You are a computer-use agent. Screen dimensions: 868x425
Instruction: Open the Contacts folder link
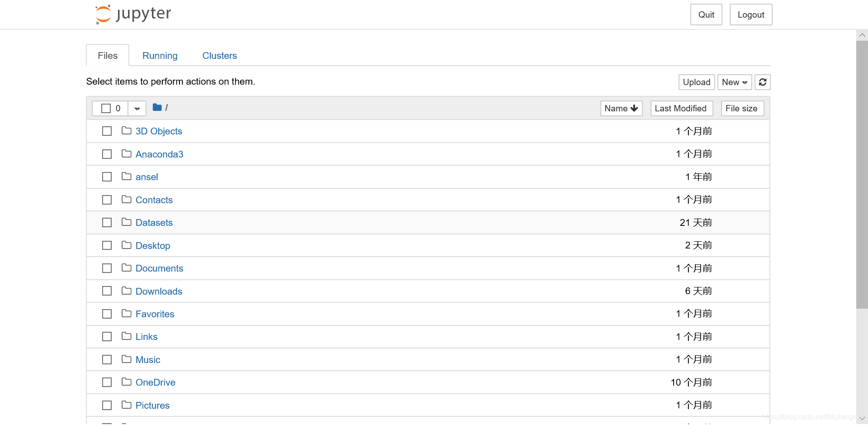pos(154,200)
